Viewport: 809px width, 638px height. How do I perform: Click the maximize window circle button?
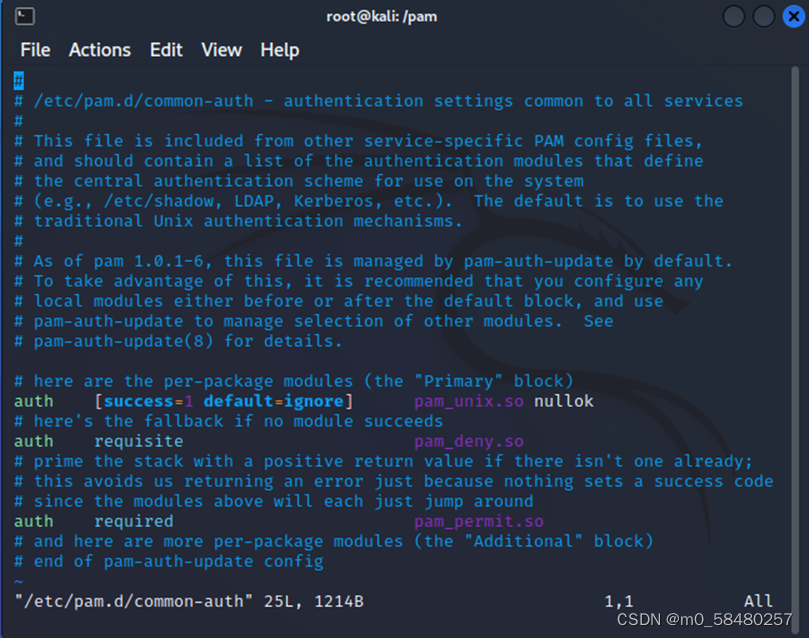(x=764, y=17)
